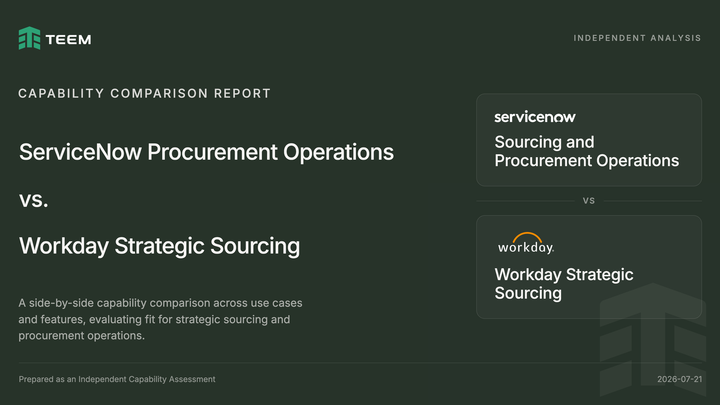This screenshot has height=405, width=720.
Task: Click the TEEM wordmark text
Action: [x=68, y=39]
